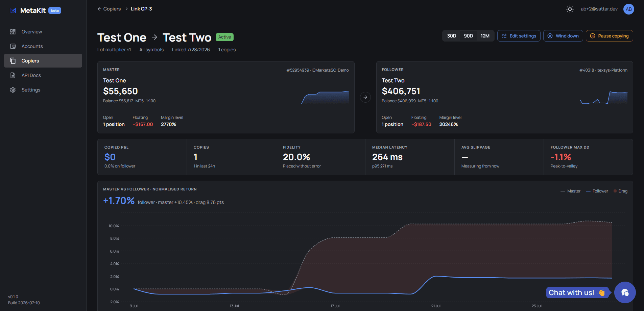The width and height of the screenshot is (644, 311).
Task: Click the ab+2@sattar.dev account email
Action: pyautogui.click(x=599, y=9)
